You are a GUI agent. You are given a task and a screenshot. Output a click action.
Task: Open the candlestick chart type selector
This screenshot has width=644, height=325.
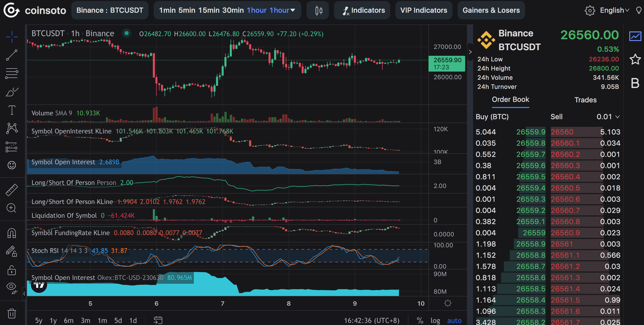click(x=318, y=10)
